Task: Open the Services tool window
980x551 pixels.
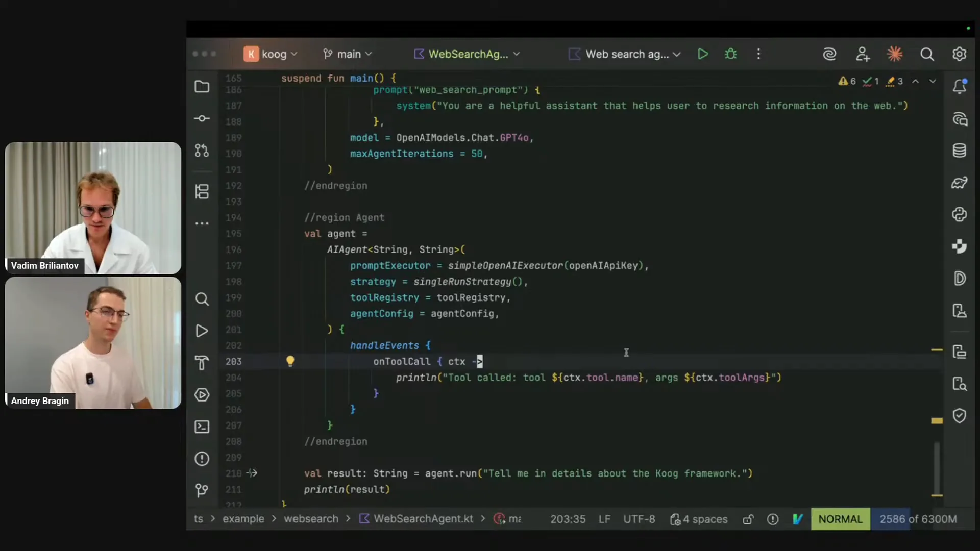Action: coord(202,395)
